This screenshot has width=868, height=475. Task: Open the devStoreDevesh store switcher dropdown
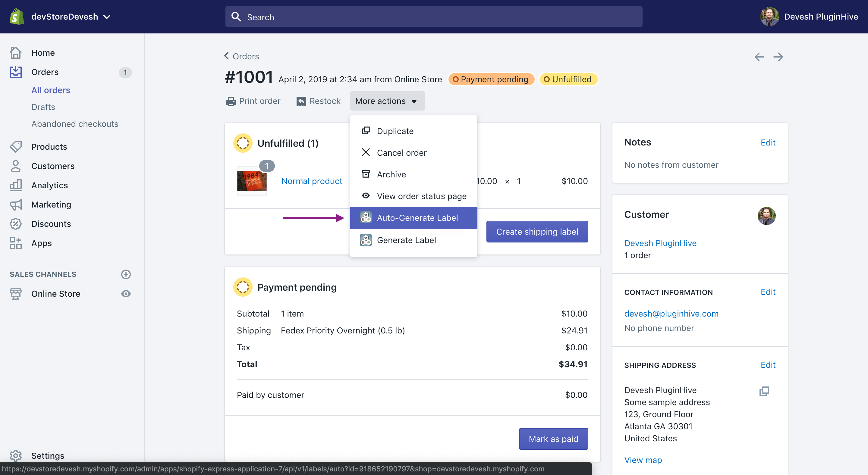71,17
